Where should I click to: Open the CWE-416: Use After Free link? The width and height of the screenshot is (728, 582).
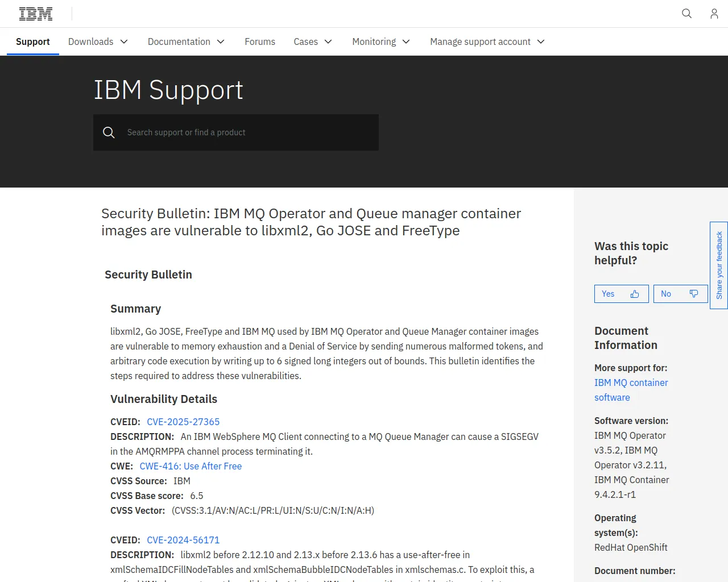(191, 466)
